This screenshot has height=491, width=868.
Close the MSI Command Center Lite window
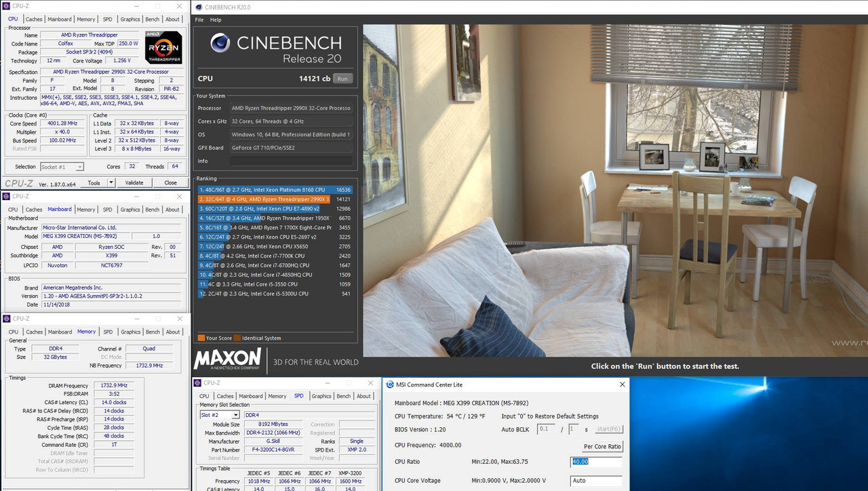(x=623, y=385)
